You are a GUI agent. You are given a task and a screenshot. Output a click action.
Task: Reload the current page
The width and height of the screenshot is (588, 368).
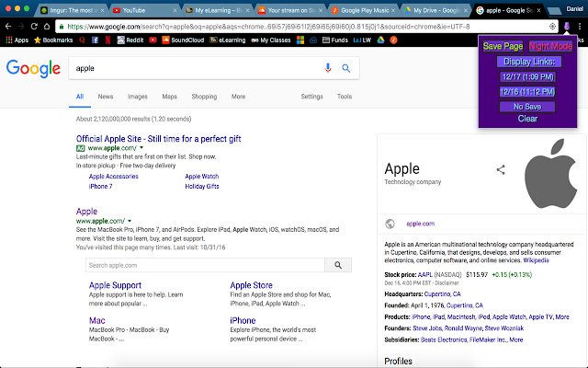[34, 27]
